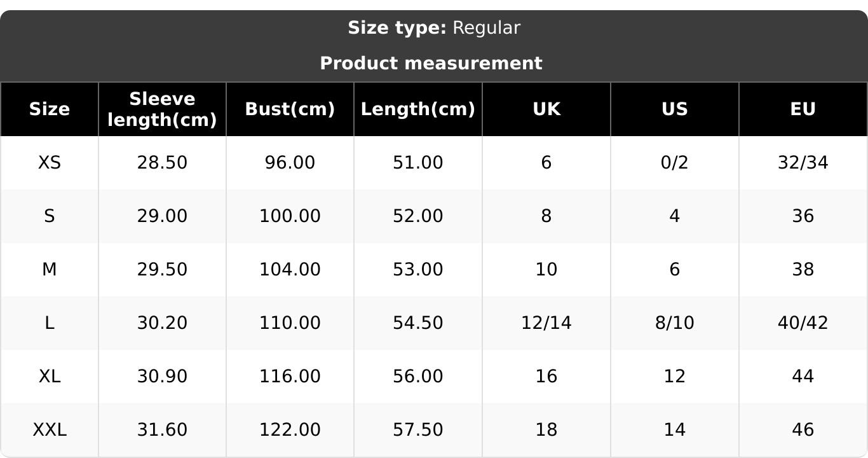Click the XS size row label
This screenshot has width=868, height=458.
(49, 163)
